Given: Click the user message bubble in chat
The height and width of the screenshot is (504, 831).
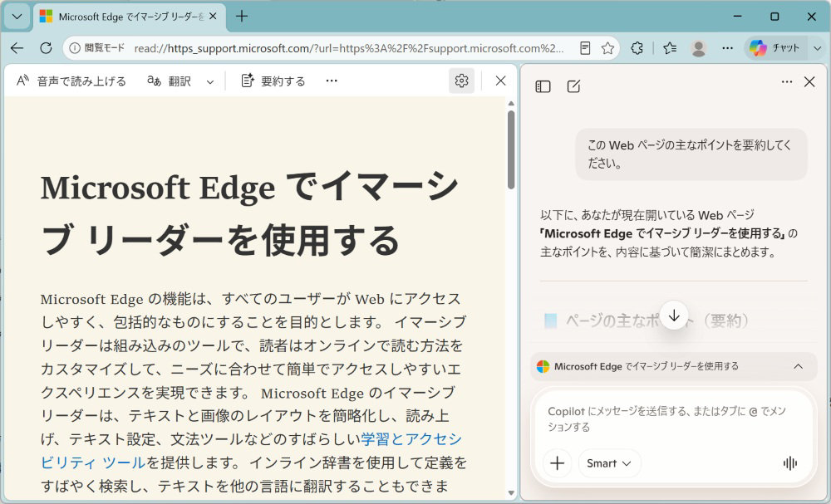Looking at the screenshot, I should click(x=691, y=154).
